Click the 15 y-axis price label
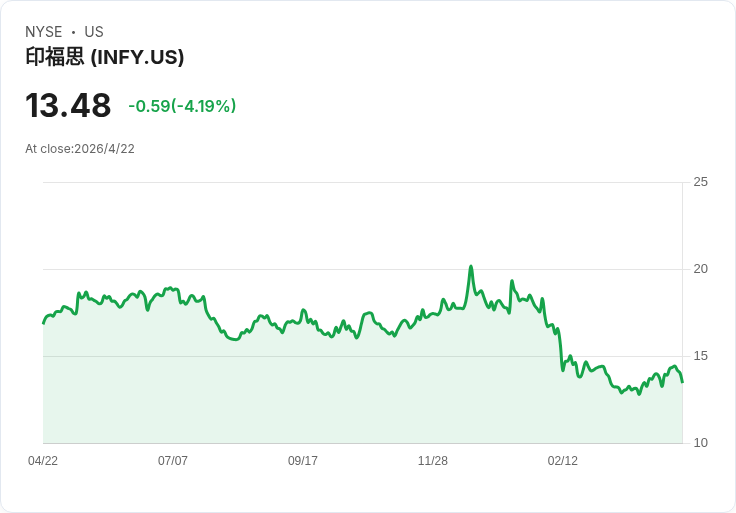Image resolution: width=736 pixels, height=513 pixels. [x=701, y=356]
